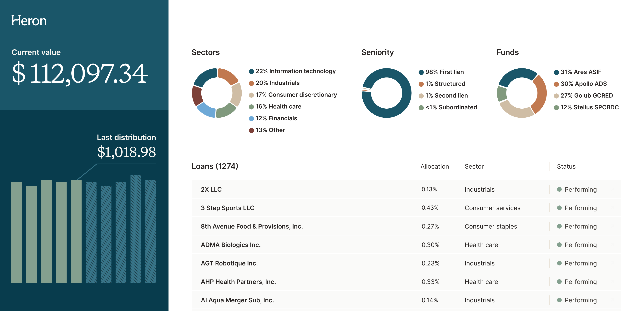Open the ADMA Biologics Inc. loan row
This screenshot has width=644, height=311.
coord(406,245)
